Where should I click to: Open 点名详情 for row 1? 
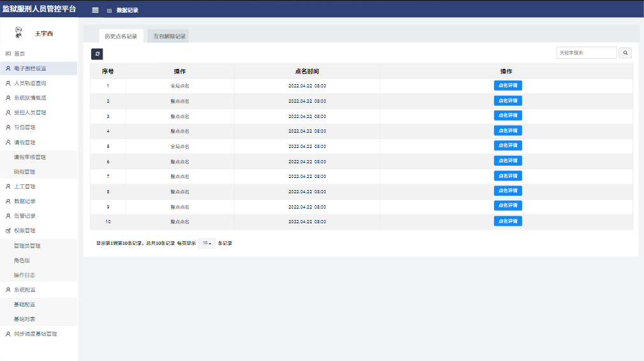coord(508,85)
